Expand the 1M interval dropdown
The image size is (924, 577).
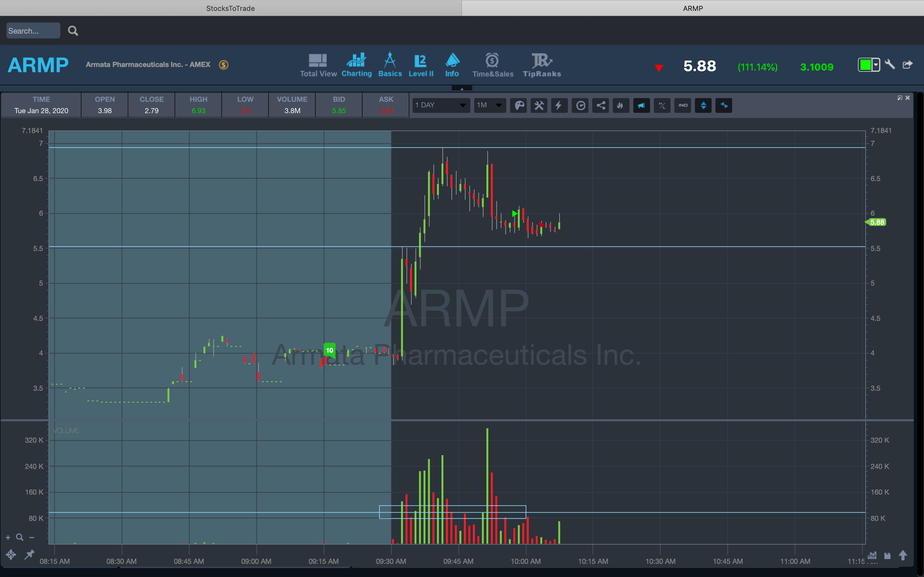tap(490, 105)
